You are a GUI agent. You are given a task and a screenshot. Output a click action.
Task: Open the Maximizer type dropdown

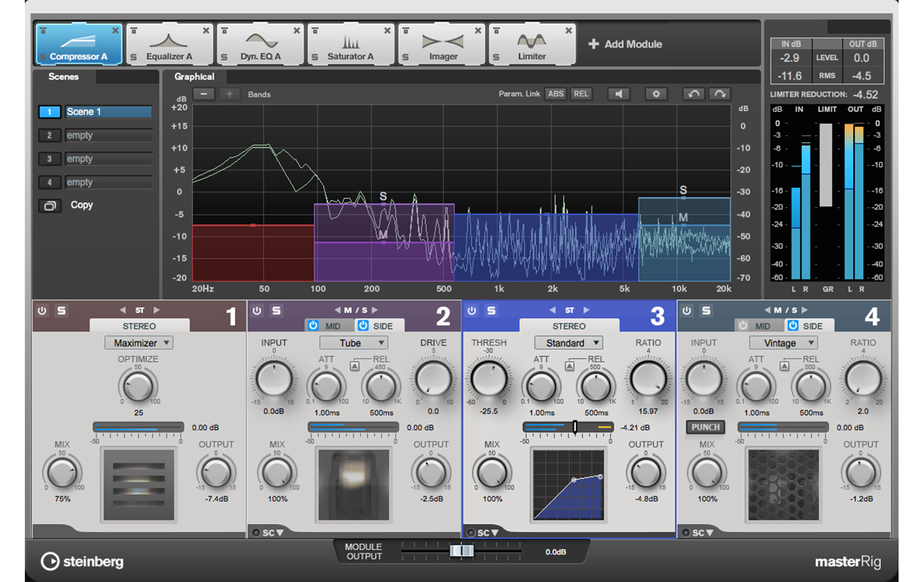coord(139,343)
